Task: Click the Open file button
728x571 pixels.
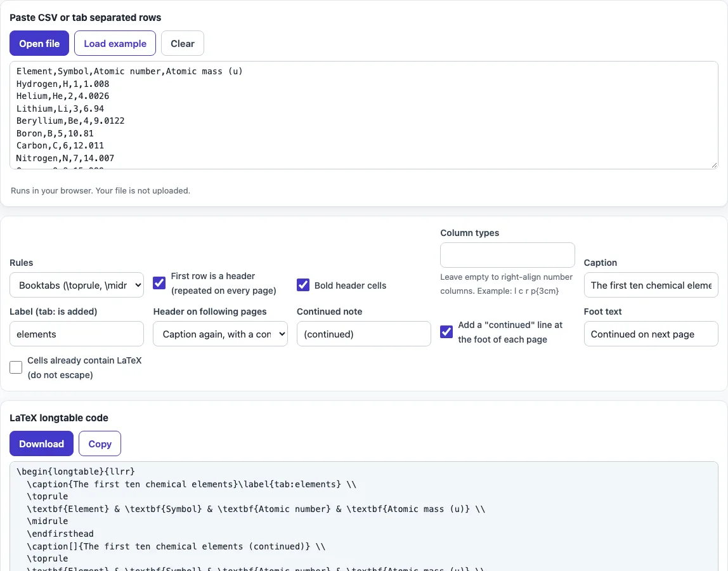Action: [x=39, y=43]
